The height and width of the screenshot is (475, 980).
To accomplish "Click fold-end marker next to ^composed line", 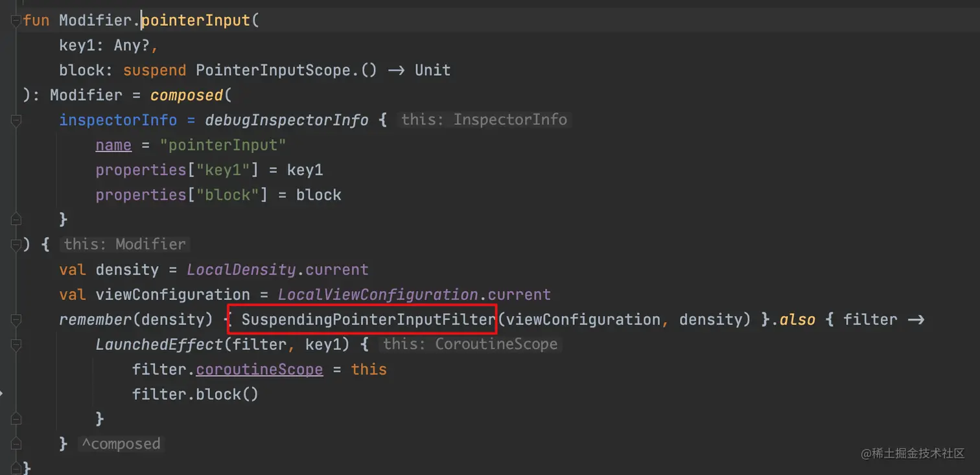I will point(16,444).
